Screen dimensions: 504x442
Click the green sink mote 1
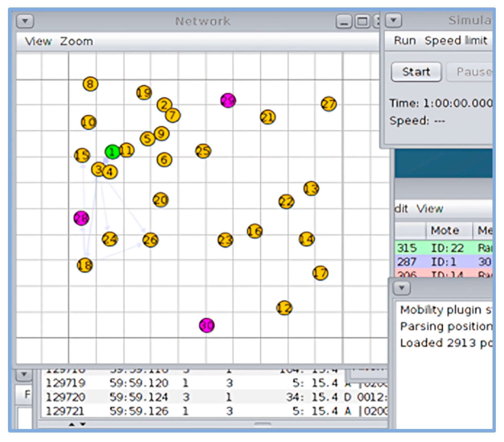point(112,152)
